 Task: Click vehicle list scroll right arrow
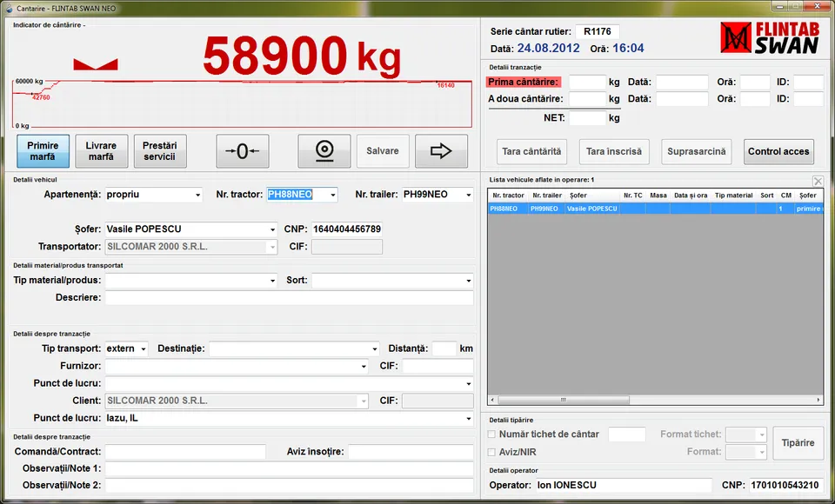[818, 400]
